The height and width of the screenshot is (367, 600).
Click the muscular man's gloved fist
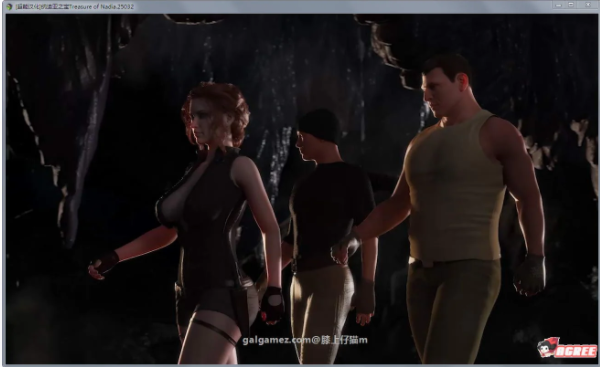(x=530, y=275)
